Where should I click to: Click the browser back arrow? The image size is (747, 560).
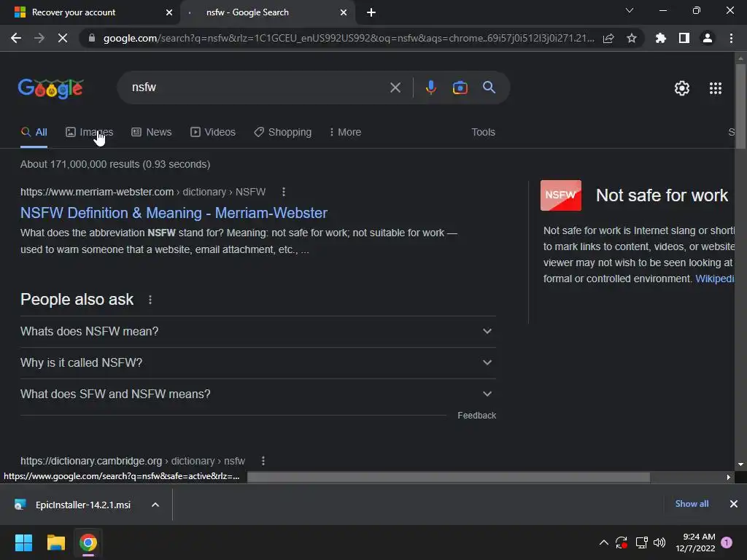[x=16, y=38]
